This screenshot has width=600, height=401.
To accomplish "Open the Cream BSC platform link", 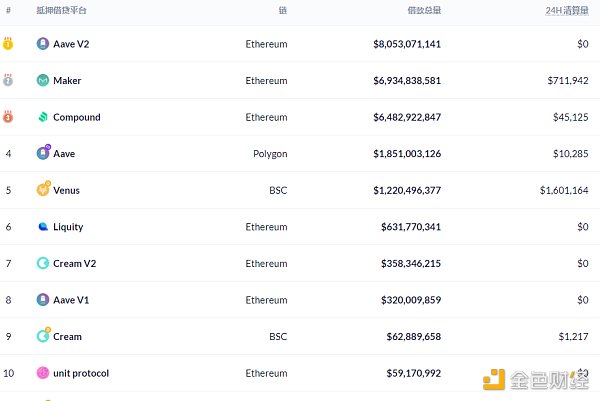I will point(67,337).
